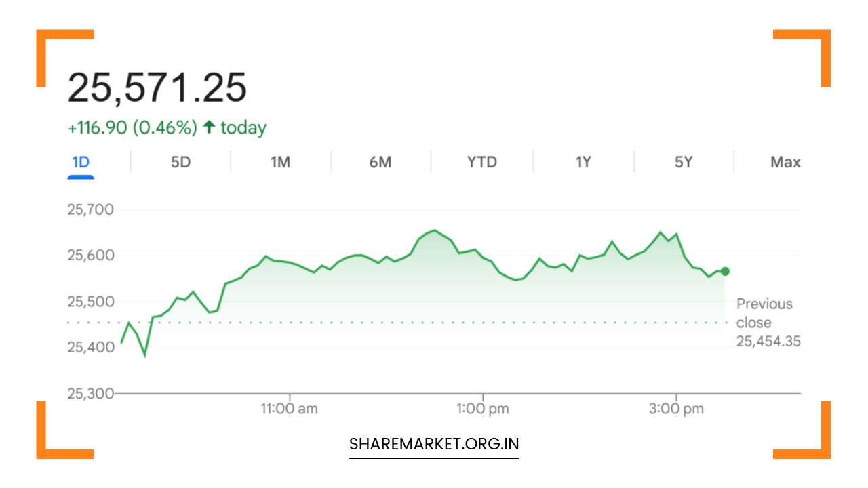Select the Max time range
868x488 pixels.
[x=785, y=162]
